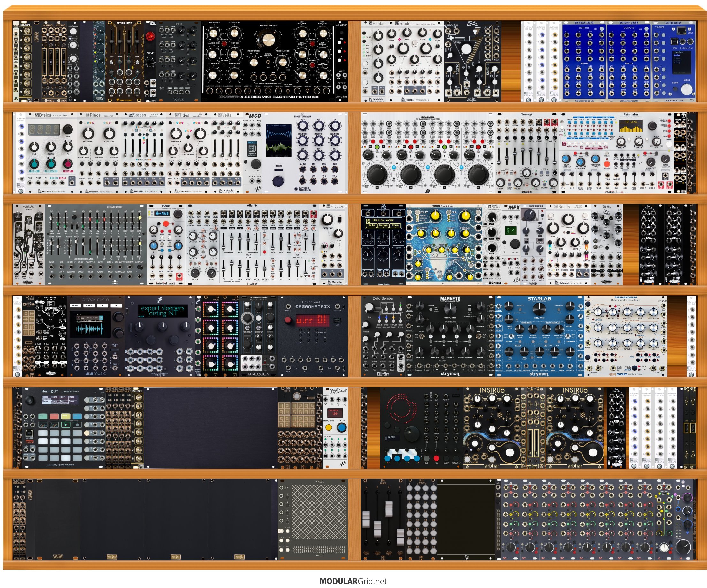Click the yellow track pad on Hermod+
This screenshot has width=707, height=588.
pyautogui.click(x=65, y=417)
